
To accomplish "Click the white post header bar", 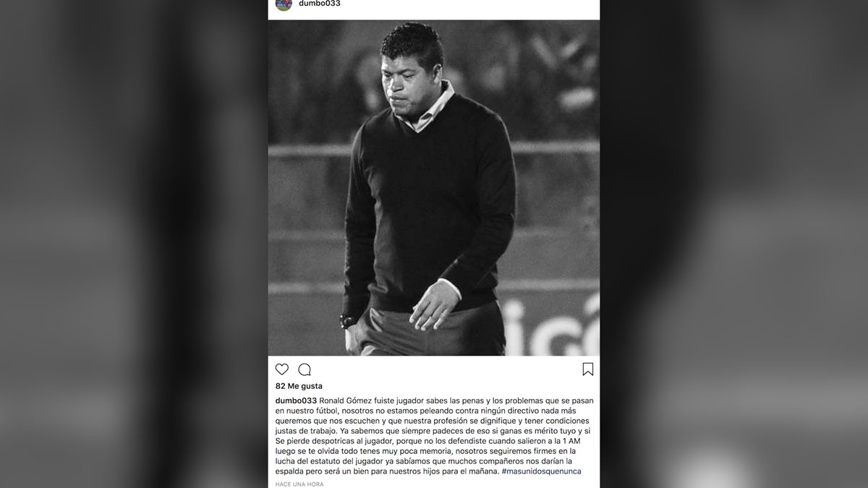I will (434, 7).
